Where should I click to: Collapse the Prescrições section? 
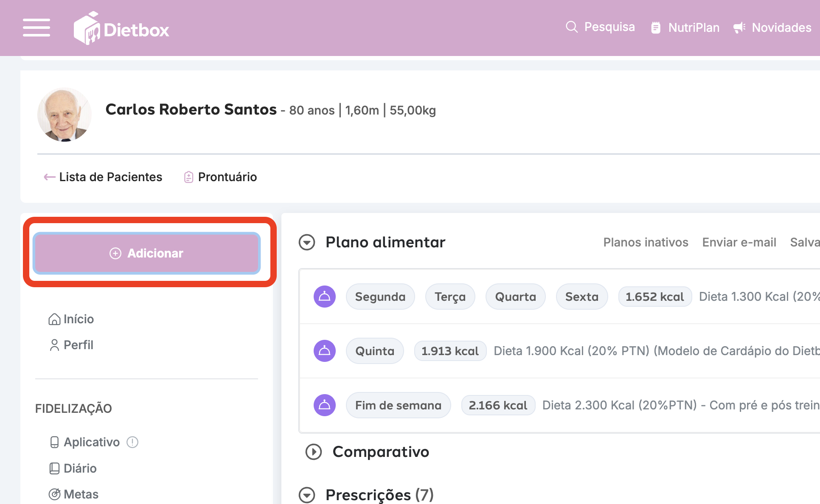(x=307, y=495)
